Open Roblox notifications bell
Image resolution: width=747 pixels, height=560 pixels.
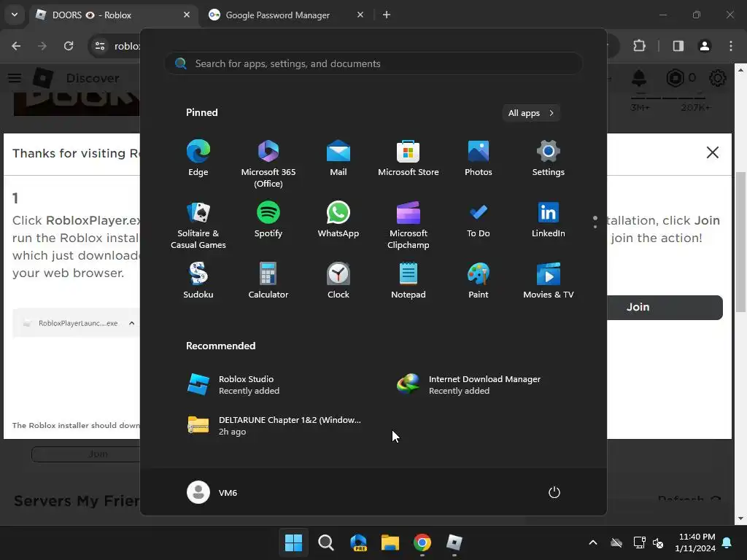coord(639,78)
